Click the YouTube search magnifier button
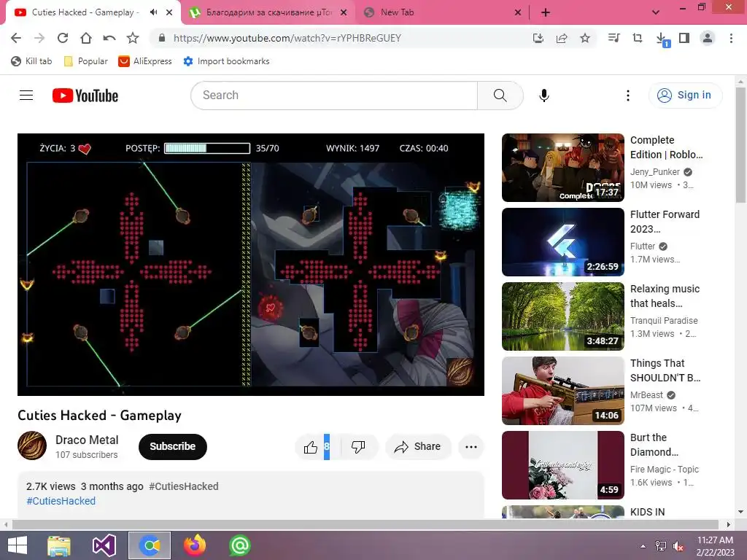Image resolution: width=747 pixels, height=560 pixels. (500, 96)
